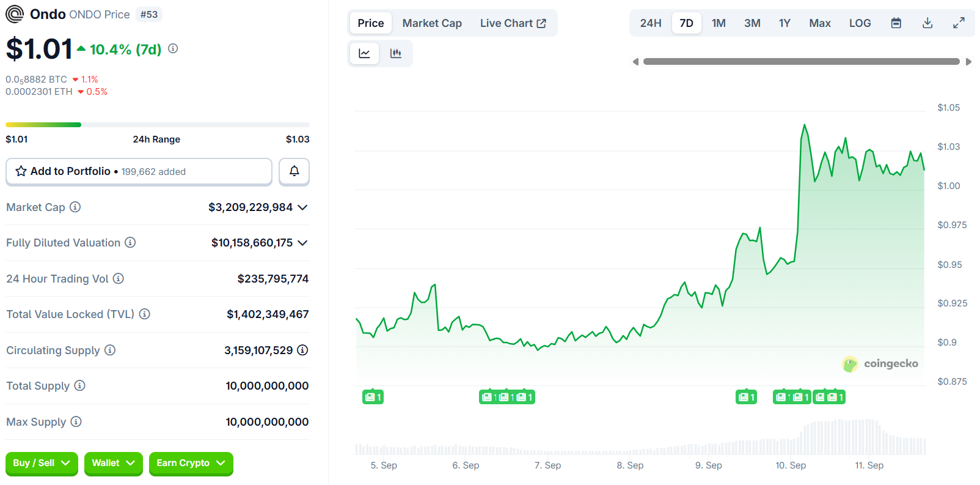This screenshot has width=980, height=485.
Task: Click the bell price alert icon
Action: [294, 171]
